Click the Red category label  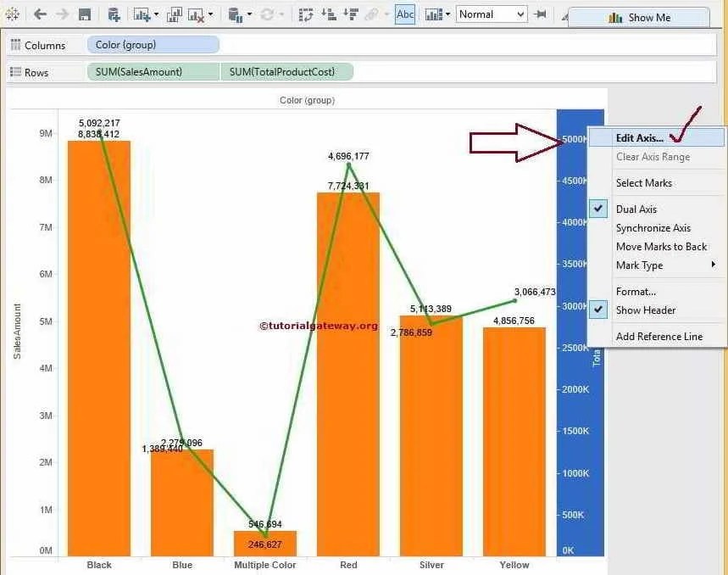pos(348,565)
